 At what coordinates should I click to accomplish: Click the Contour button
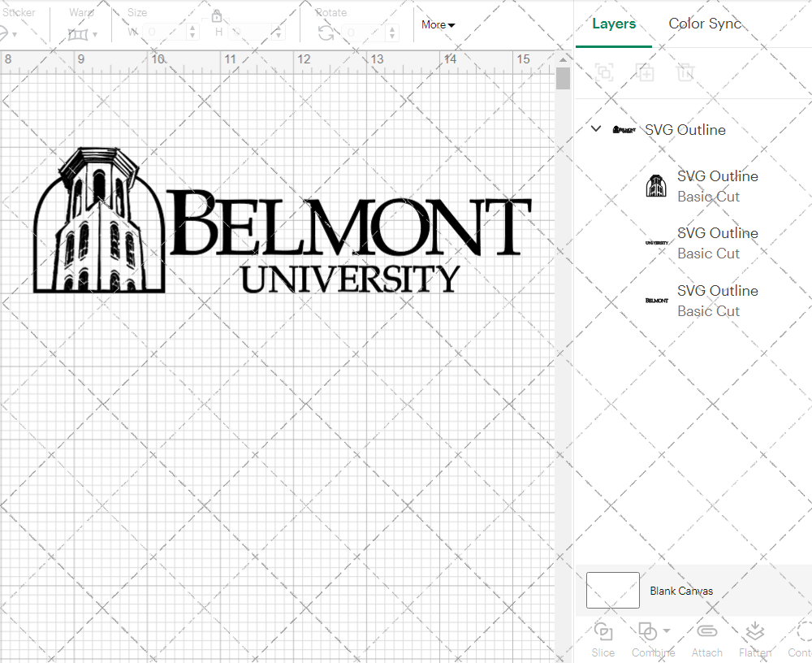[799, 639]
